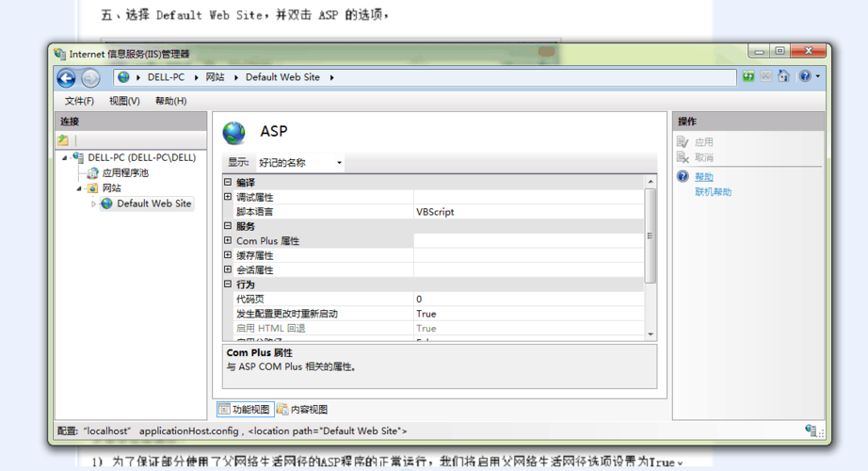
Task: Click the 网站 breadcrumb in address bar
Action: 215,77
